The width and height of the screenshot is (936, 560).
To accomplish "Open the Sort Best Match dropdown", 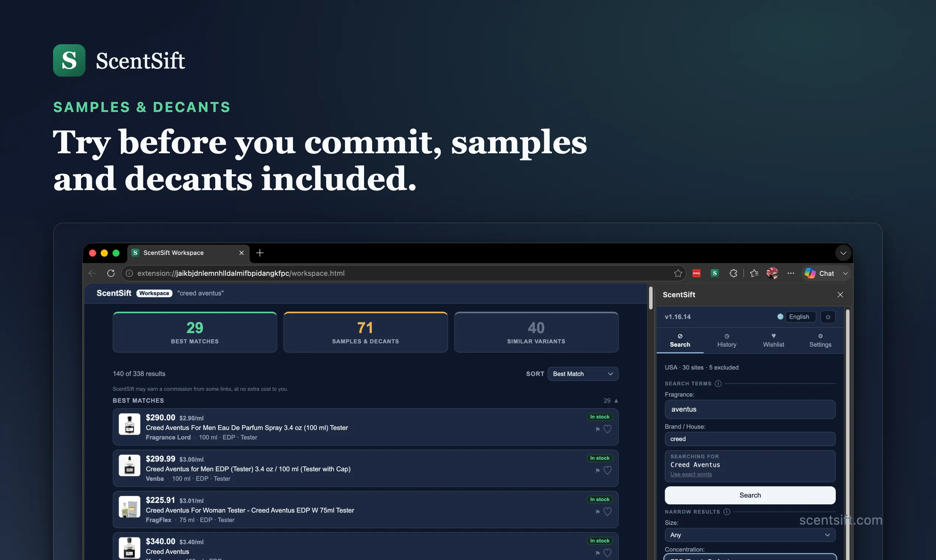I will tap(583, 374).
